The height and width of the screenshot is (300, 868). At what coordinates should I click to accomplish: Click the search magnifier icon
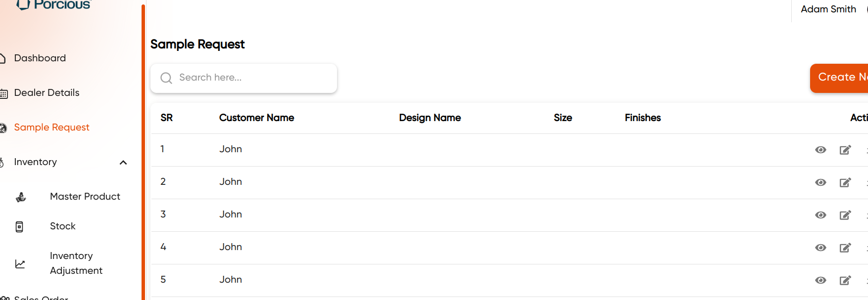[x=166, y=78]
